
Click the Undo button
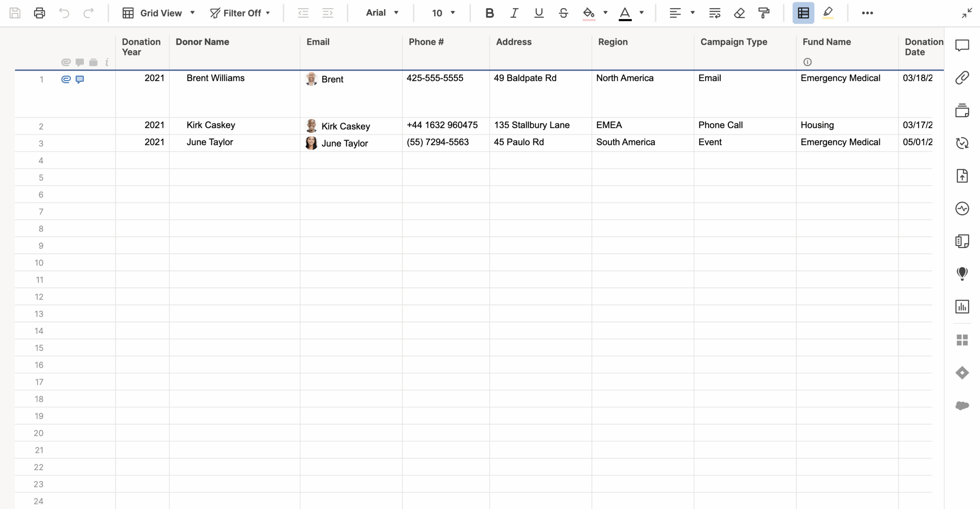(64, 13)
